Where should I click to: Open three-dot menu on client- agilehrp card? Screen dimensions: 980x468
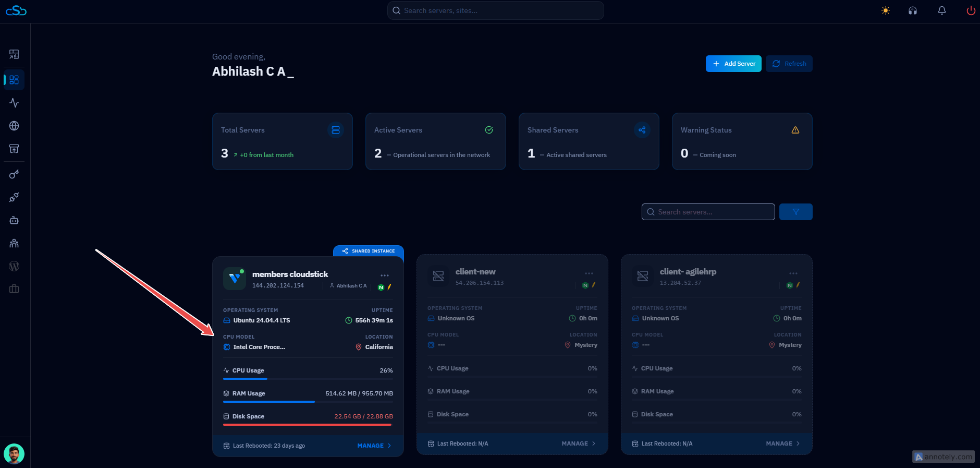tap(793, 273)
